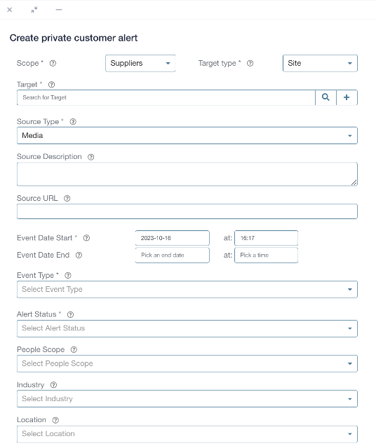376x448 pixels.
Task: Click the Event Date Start time field
Action: click(x=266, y=238)
